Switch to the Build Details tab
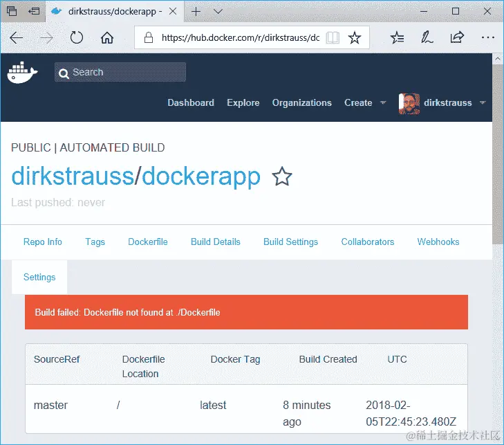Screen dimensions: 504x445 click(216, 242)
